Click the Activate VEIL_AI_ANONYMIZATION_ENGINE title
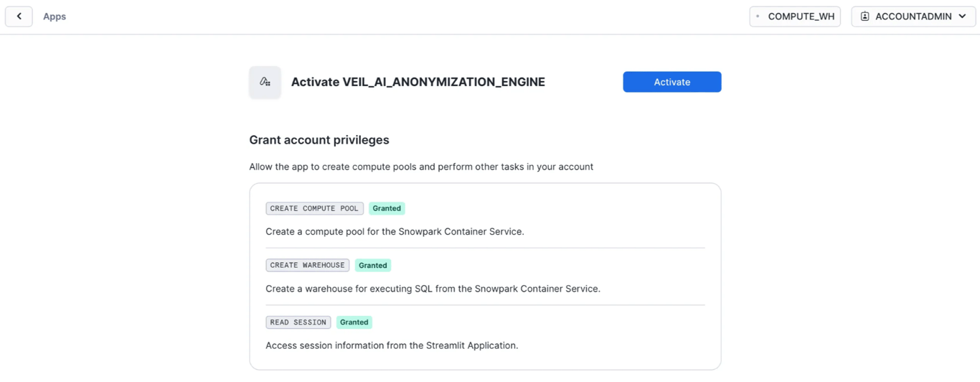Image resolution: width=980 pixels, height=382 pixels. (418, 82)
